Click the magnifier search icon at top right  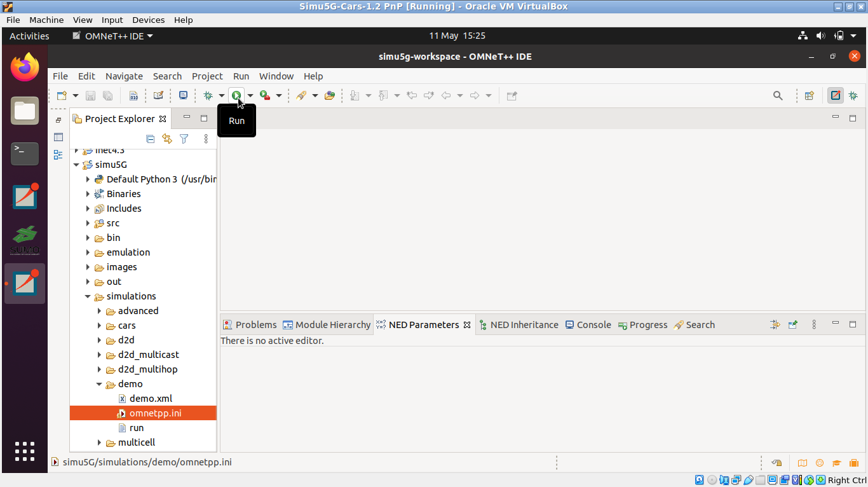pos(778,95)
